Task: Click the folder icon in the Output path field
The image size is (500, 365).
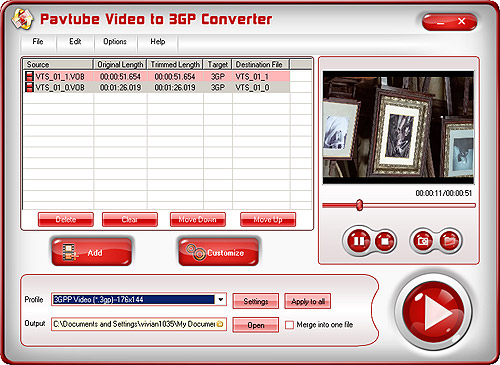Action: pos(220,324)
